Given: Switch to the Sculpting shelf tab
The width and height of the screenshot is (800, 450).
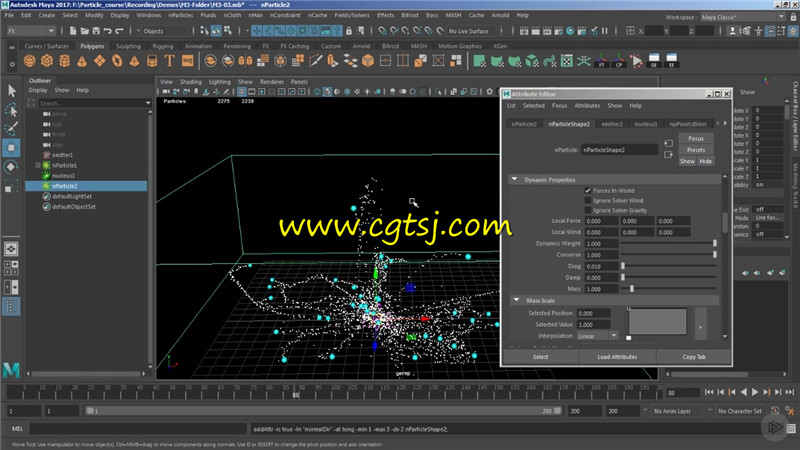Looking at the screenshot, I should [128, 46].
